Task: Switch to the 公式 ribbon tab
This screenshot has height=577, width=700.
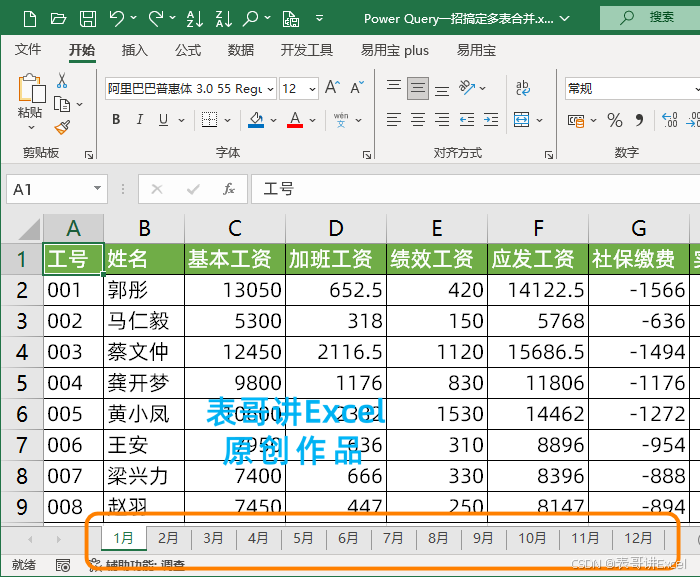Action: (188, 50)
